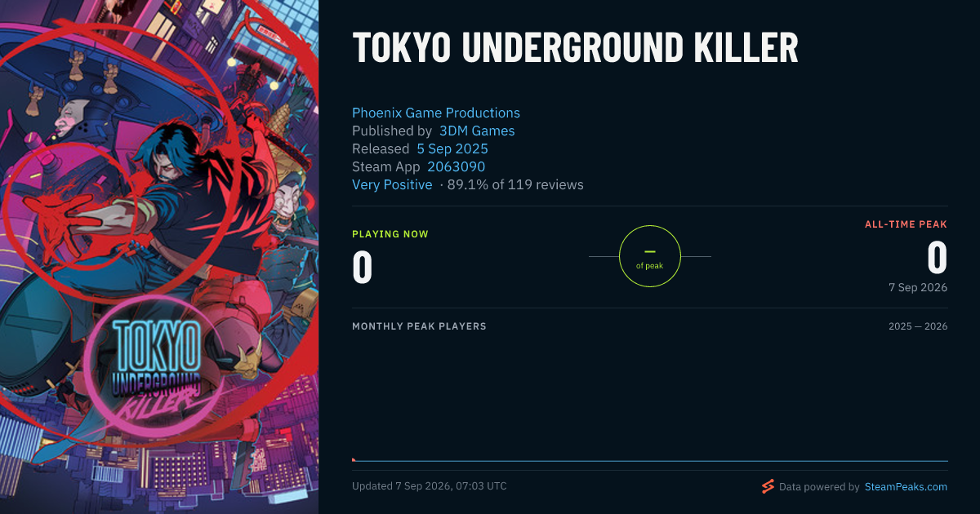Click the Very Positive review rating
Image resolution: width=980 pixels, height=514 pixels.
coord(392,184)
